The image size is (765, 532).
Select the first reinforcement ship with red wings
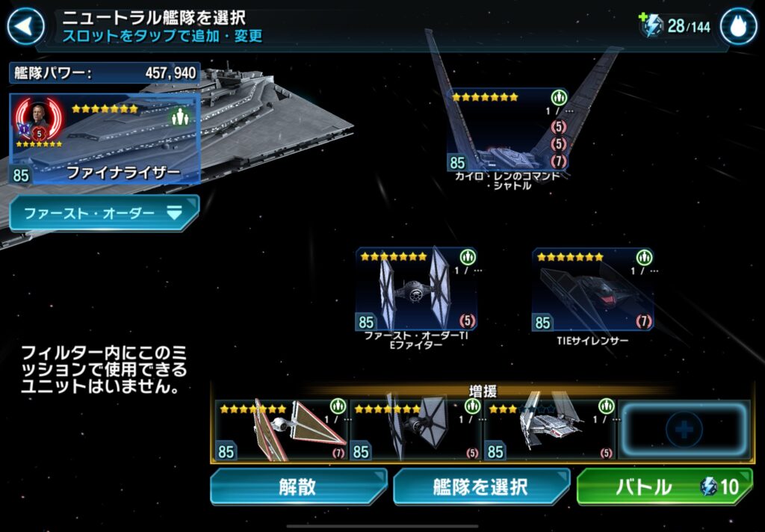coord(282,430)
